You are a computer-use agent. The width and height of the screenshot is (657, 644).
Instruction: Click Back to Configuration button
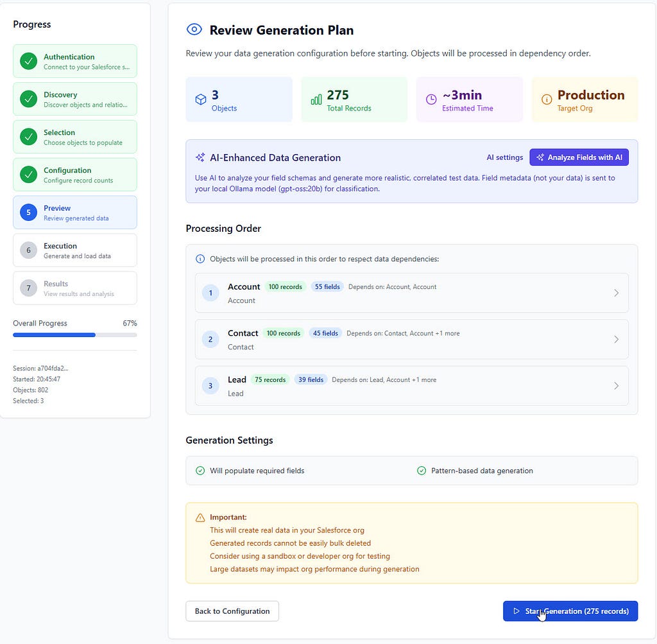(232, 611)
